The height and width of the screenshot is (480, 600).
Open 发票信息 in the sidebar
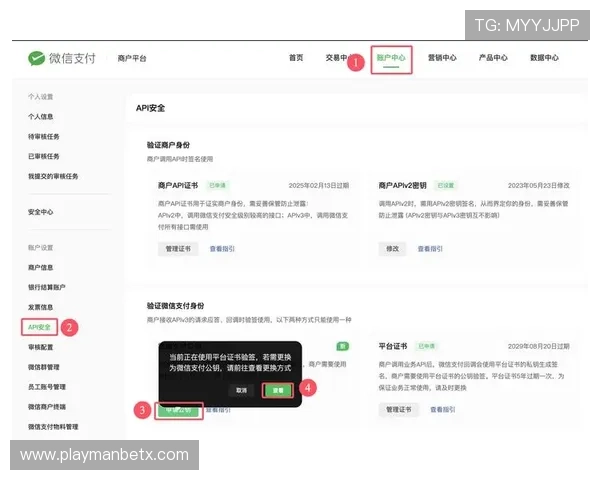coord(41,307)
